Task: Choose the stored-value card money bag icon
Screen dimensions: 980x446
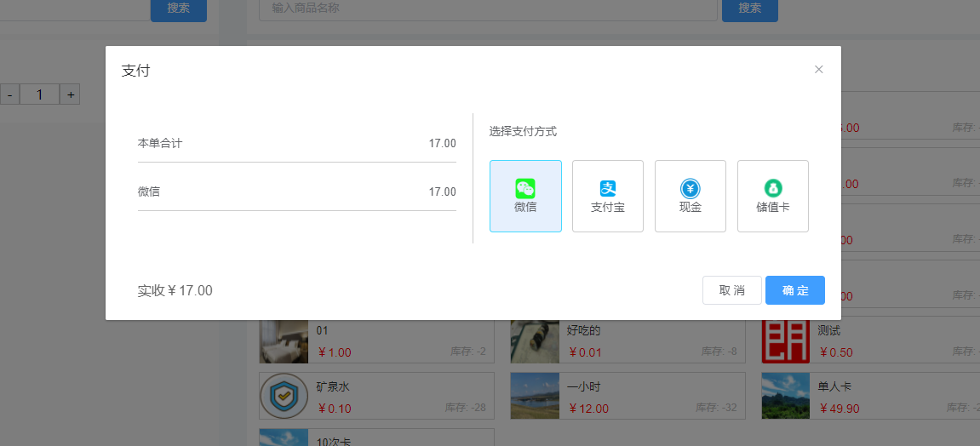Action: (x=773, y=188)
